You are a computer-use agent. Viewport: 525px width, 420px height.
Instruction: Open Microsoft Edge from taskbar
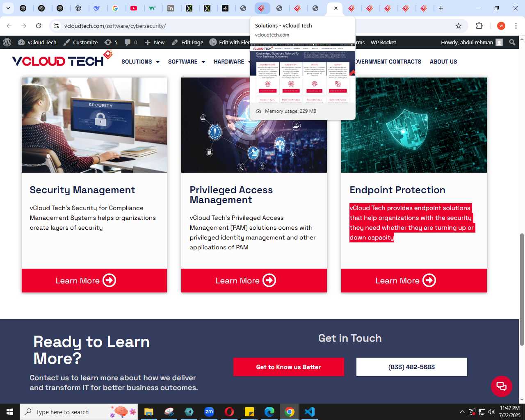(x=269, y=412)
